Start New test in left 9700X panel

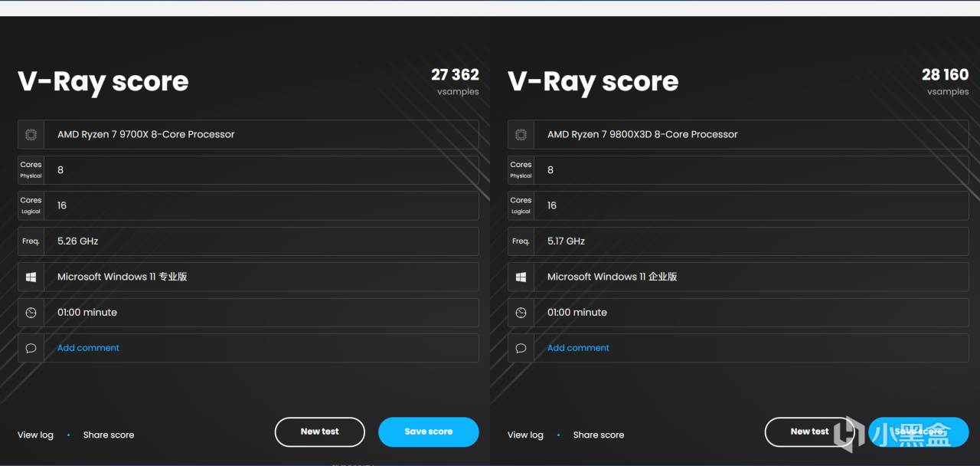pyautogui.click(x=320, y=432)
